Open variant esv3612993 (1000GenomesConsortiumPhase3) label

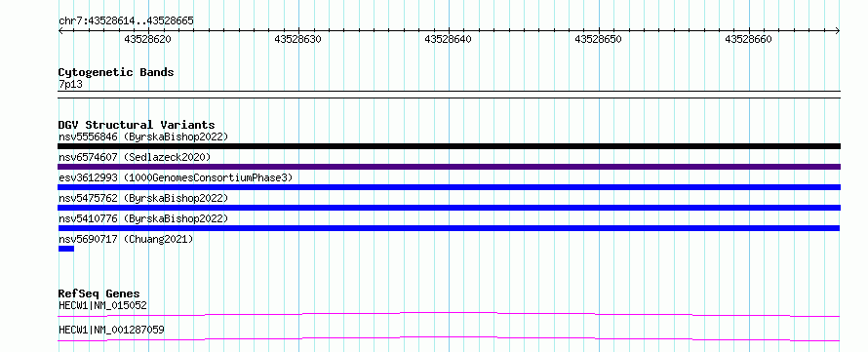[x=176, y=177]
